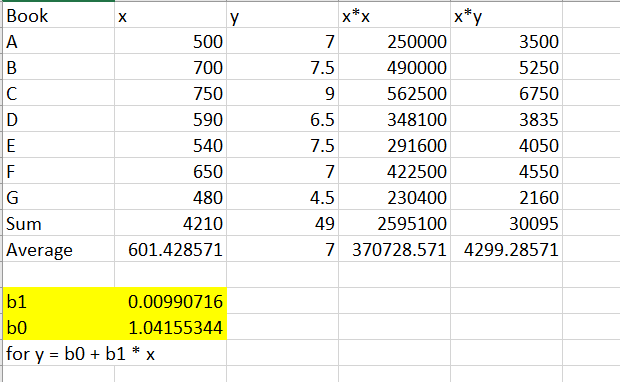Select cell with value 750
620x382 pixels.
pyautogui.click(x=170, y=93)
